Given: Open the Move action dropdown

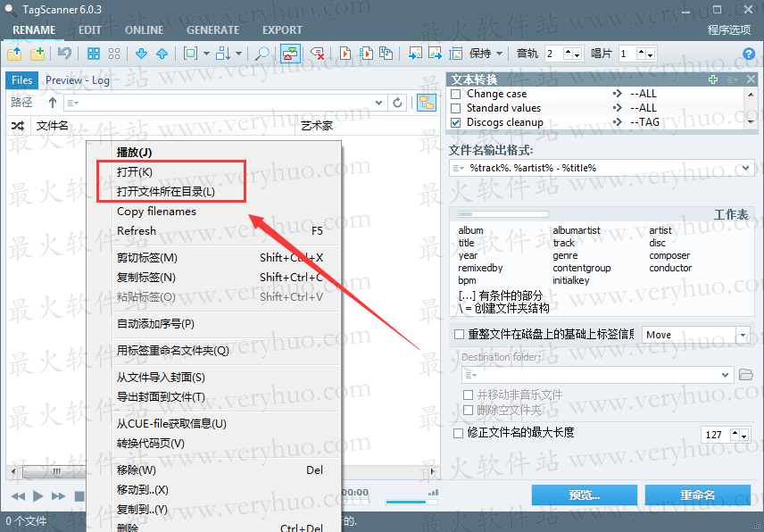Looking at the screenshot, I should click(743, 336).
